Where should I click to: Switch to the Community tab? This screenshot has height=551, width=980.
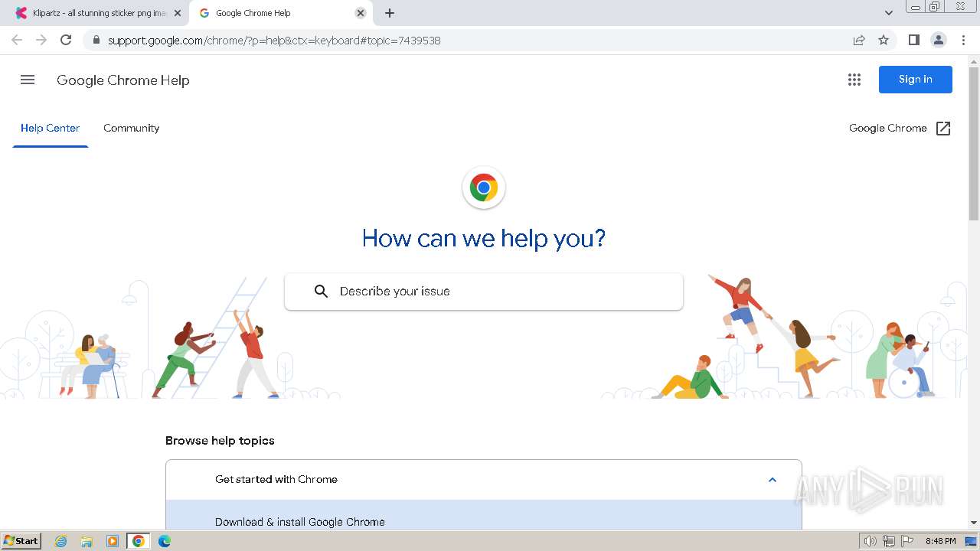pos(132,128)
